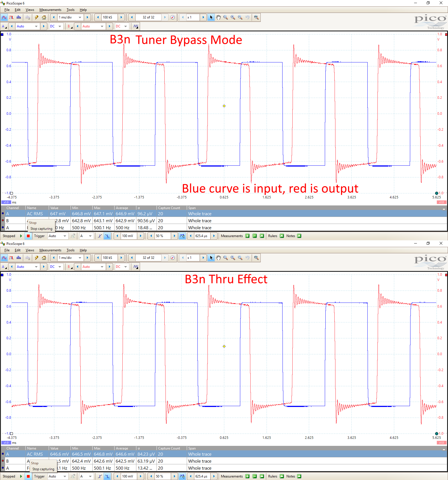
Task: Open the 1 ms/div timebase dropdown in the Tuner Bypass window
Action: 70,17
